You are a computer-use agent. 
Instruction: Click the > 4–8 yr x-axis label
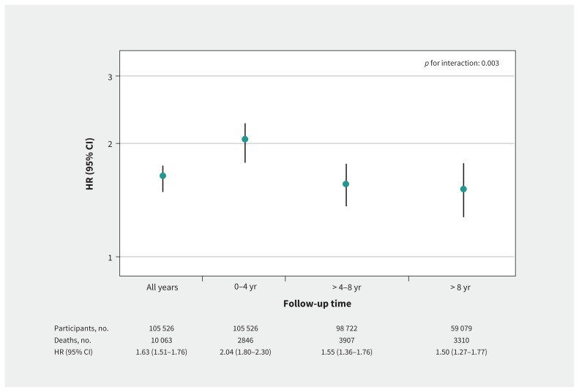(346, 287)
